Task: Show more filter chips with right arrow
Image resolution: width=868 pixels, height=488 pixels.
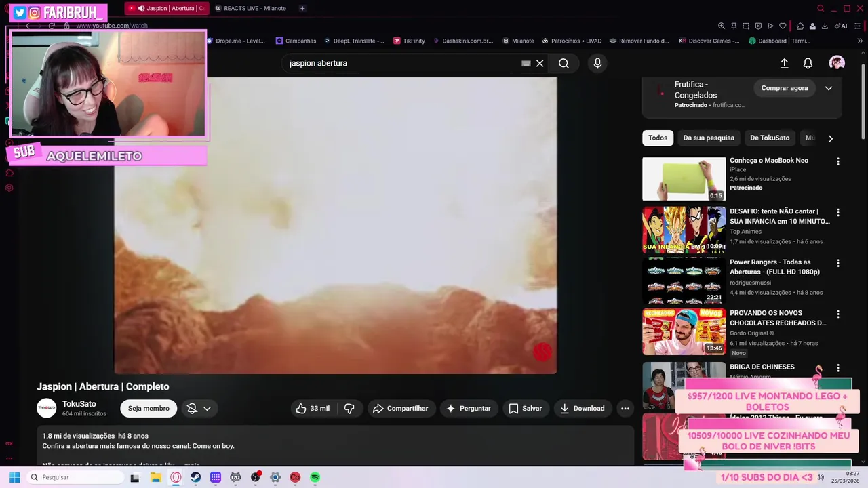Action: click(x=831, y=138)
